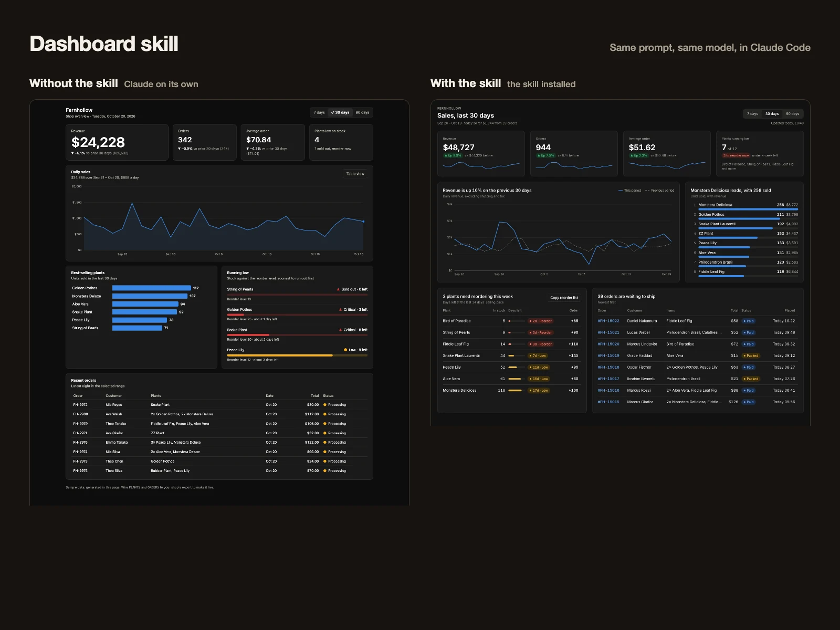Click Paid status for Daniel Nakamura's order
This screenshot has height=630, width=840.
click(748, 321)
